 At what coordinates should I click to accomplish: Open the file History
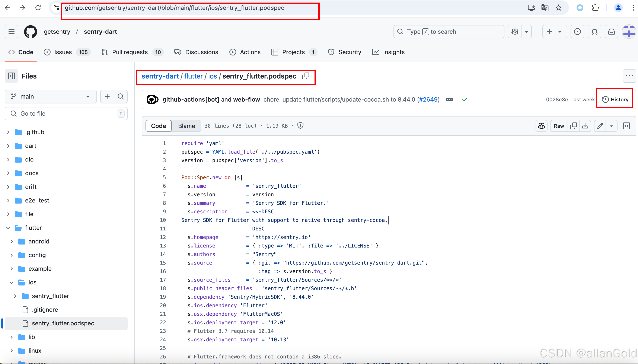[615, 99]
